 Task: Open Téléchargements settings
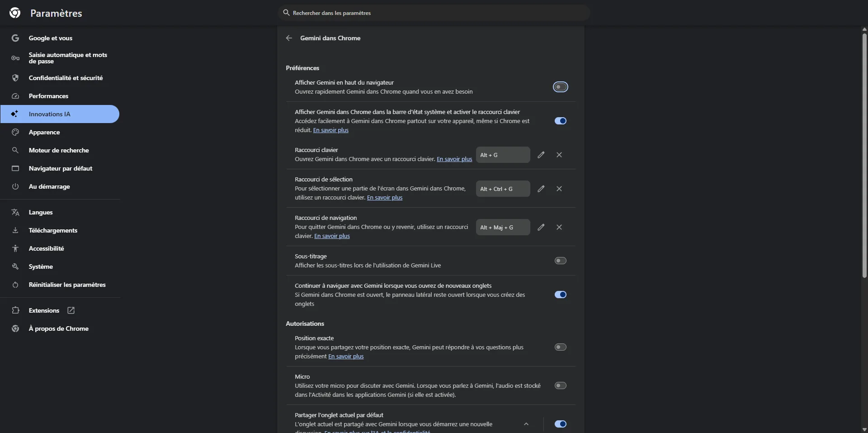pyautogui.click(x=60, y=230)
